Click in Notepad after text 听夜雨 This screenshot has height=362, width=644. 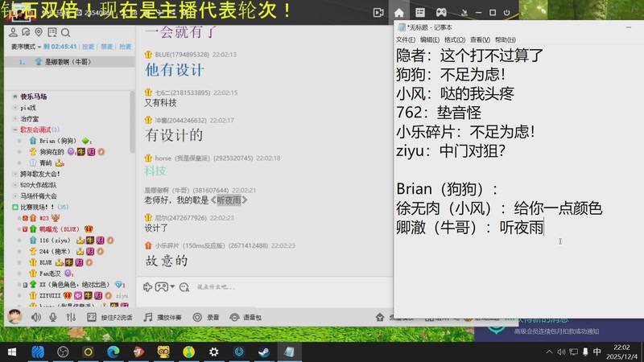(545, 228)
